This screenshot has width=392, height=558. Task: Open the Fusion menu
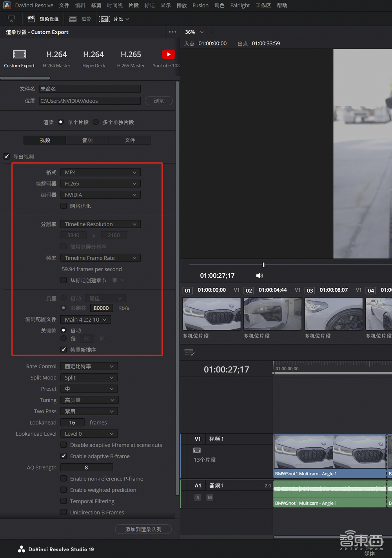[200, 5]
